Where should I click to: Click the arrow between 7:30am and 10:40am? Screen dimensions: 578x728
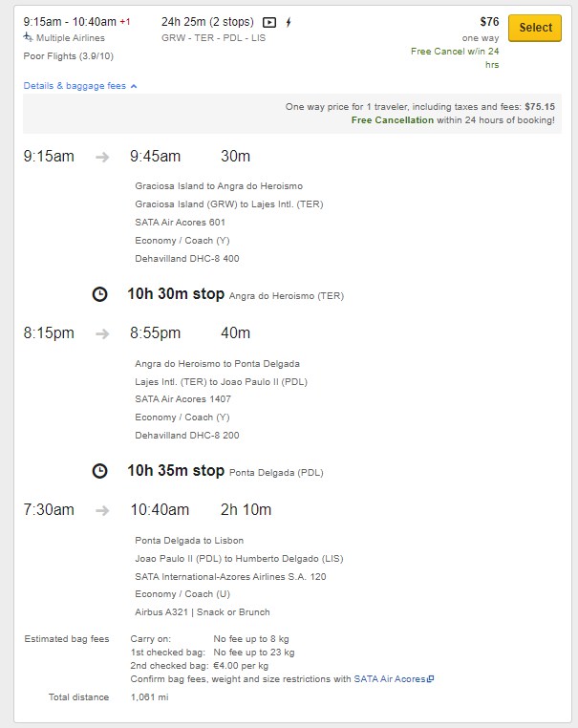click(102, 511)
